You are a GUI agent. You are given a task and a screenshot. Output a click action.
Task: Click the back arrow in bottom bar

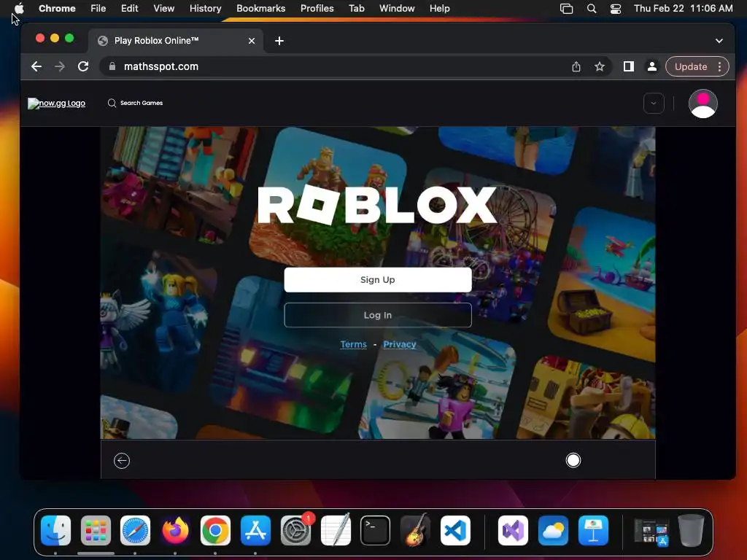122,461
